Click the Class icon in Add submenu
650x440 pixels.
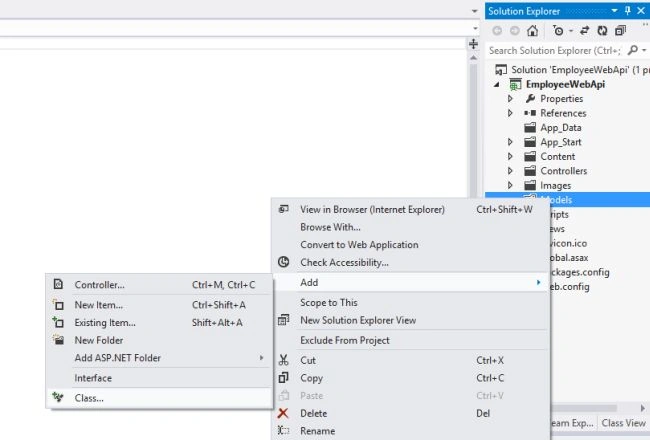coord(58,397)
